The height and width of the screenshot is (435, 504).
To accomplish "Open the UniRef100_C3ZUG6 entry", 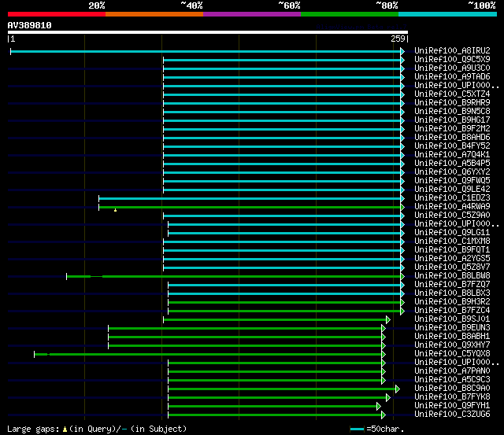I will [x=452, y=414].
